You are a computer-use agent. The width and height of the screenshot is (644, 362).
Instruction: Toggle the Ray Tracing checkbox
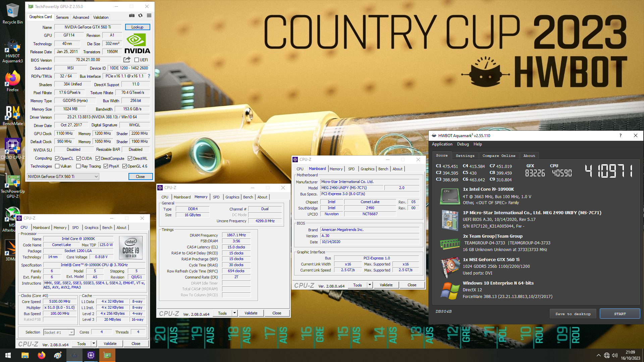(x=78, y=166)
